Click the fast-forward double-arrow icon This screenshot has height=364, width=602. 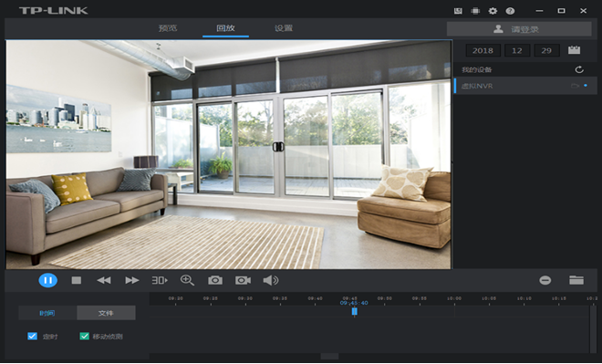132,280
